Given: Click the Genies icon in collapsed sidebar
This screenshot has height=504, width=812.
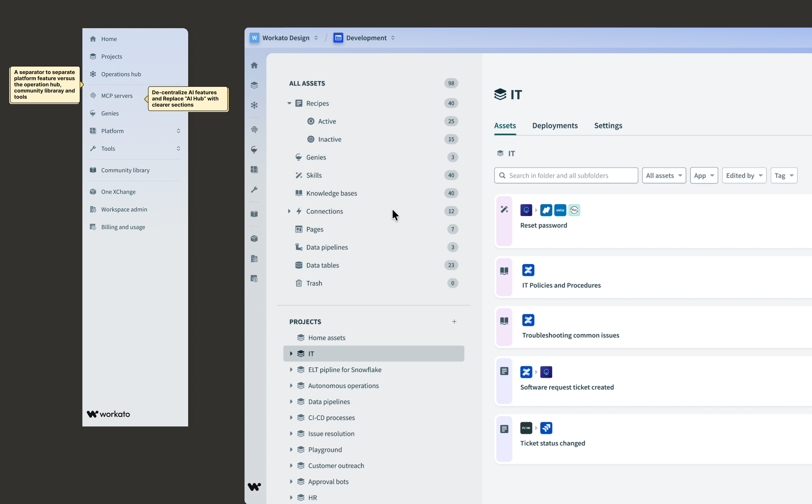Looking at the screenshot, I should [254, 150].
